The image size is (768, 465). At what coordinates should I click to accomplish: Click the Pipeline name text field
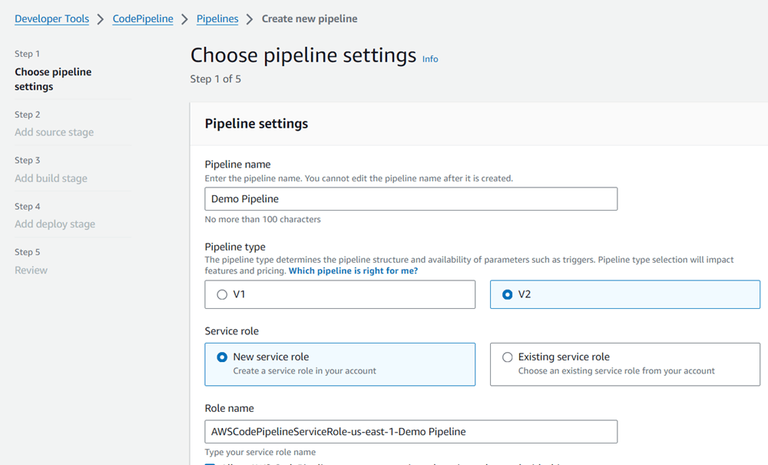[x=411, y=199]
